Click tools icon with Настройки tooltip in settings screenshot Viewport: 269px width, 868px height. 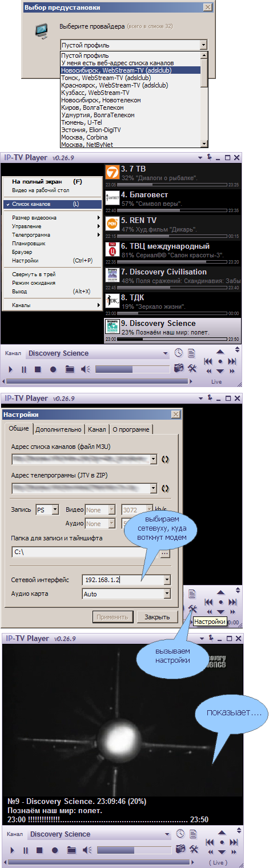pos(192,609)
